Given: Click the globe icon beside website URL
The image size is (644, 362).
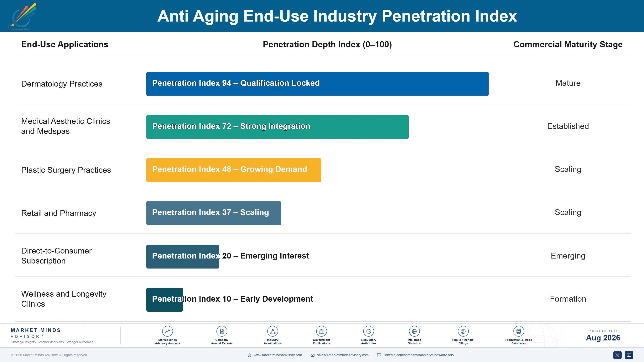Looking at the screenshot, I should pos(249,355).
